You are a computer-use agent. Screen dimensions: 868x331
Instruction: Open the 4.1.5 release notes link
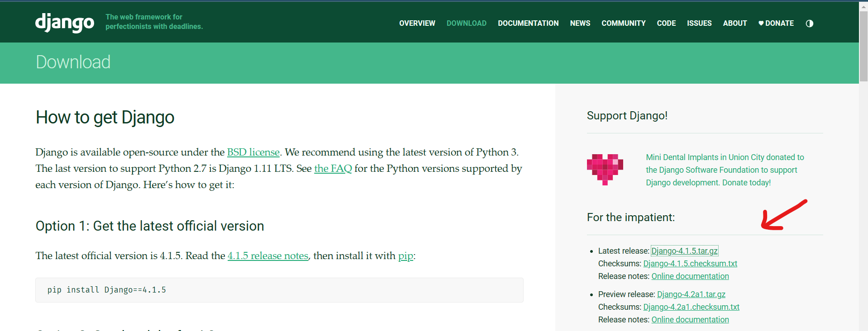tap(267, 256)
